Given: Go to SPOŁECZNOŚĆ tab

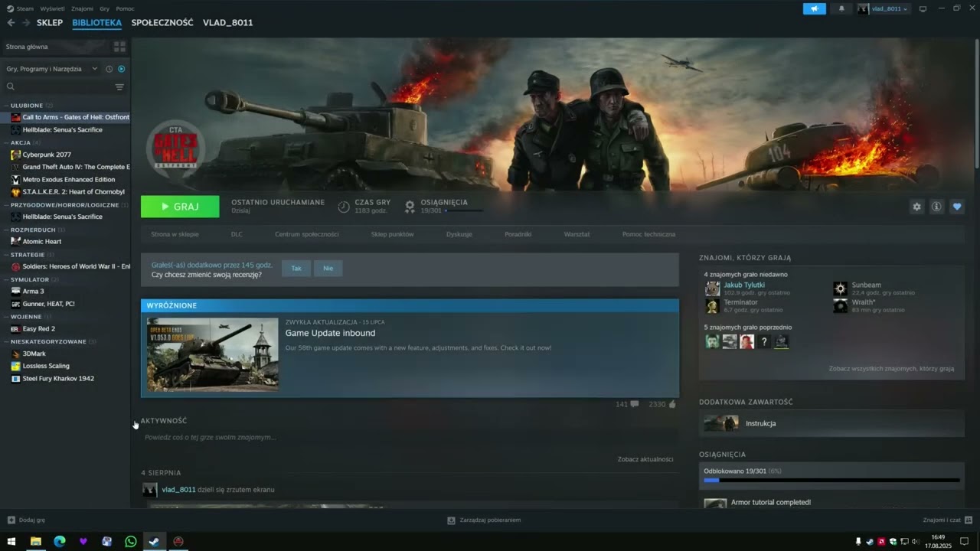Looking at the screenshot, I should [162, 23].
